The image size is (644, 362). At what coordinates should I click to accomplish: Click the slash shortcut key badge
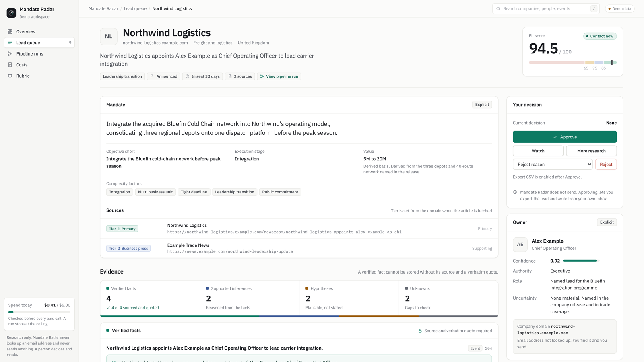(x=594, y=9)
